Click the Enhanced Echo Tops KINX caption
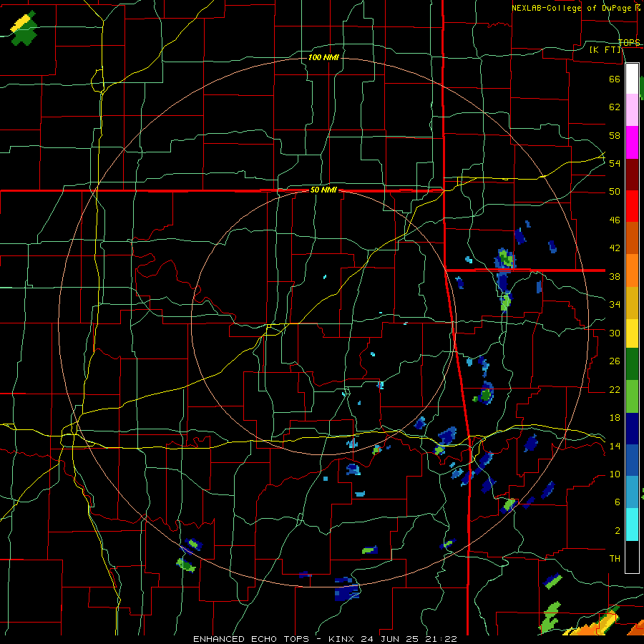 pos(325,639)
